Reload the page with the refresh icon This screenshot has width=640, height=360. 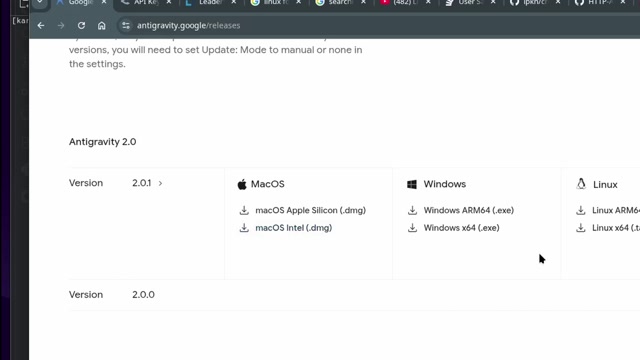tap(81, 25)
